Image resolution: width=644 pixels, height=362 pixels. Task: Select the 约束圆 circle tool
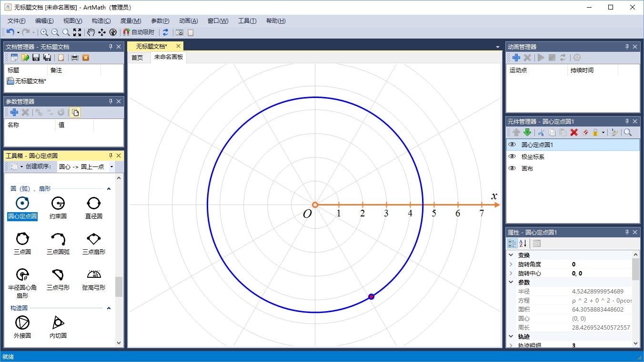point(58,204)
